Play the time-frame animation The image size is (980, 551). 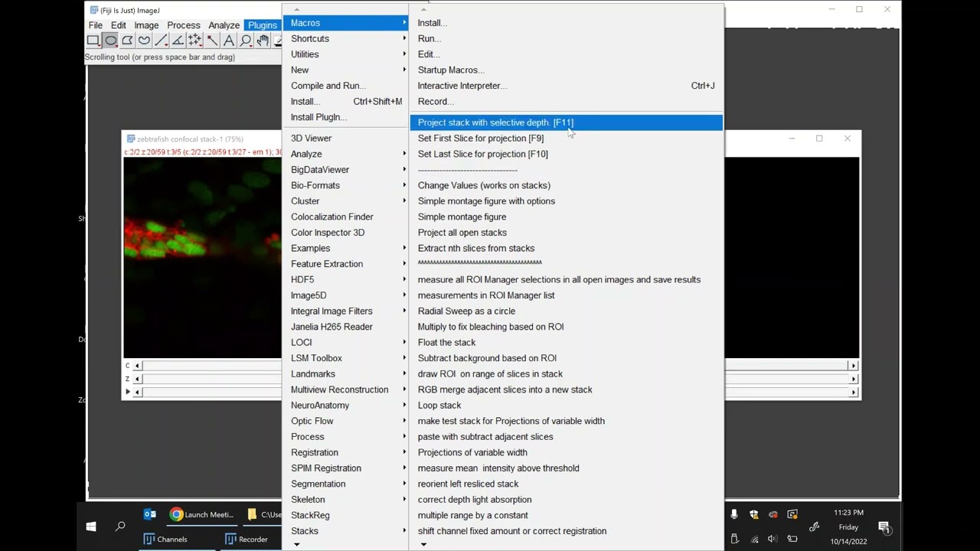point(128,392)
